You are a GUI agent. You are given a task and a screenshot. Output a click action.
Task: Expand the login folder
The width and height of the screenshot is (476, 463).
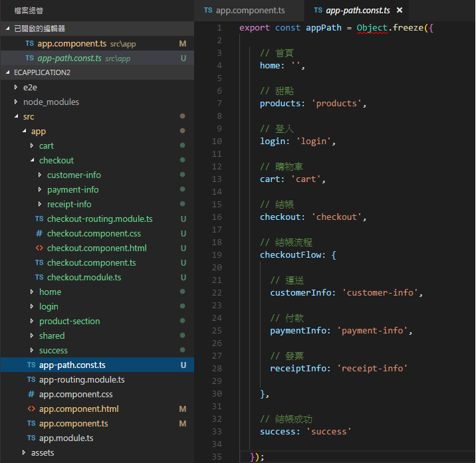[x=32, y=306]
